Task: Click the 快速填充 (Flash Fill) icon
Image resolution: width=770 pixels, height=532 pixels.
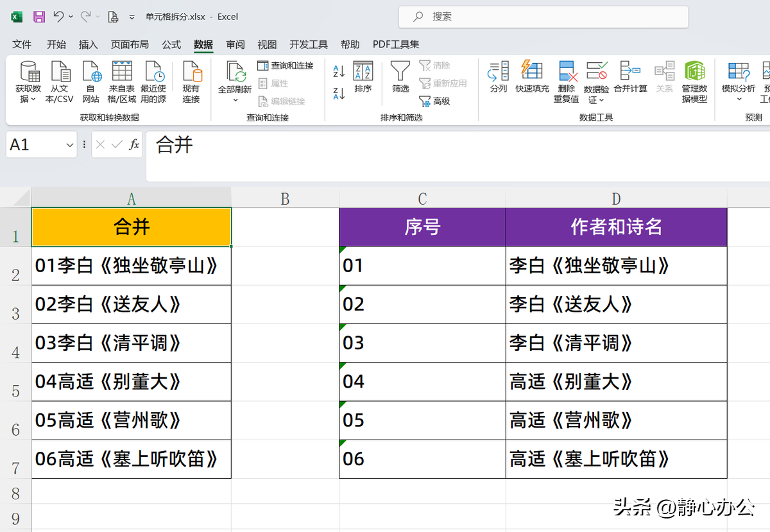Action: tap(532, 71)
